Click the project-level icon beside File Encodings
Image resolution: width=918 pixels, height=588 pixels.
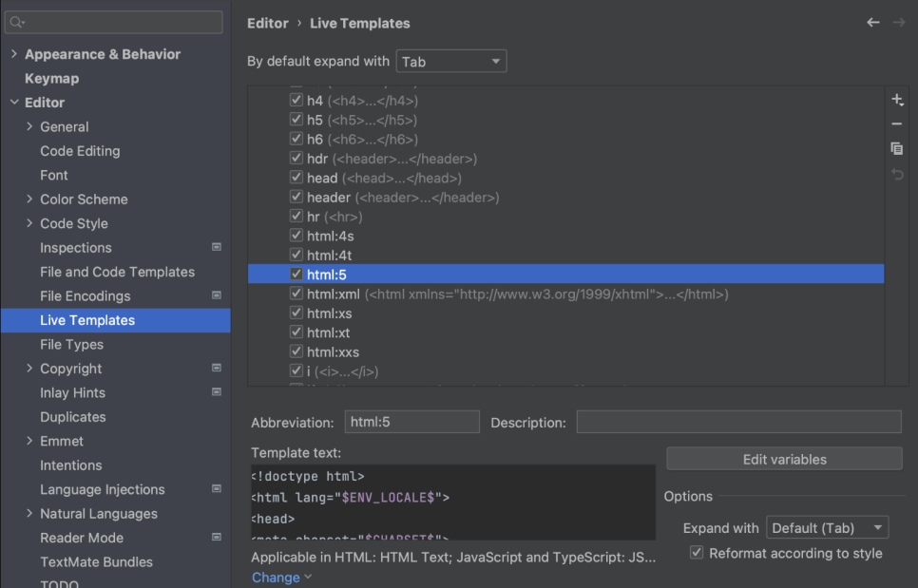(x=217, y=296)
